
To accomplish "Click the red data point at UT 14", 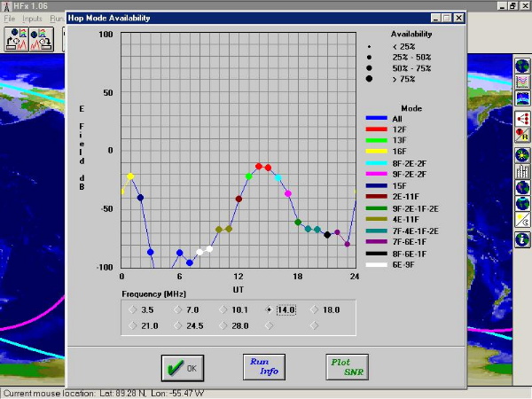I will click(x=259, y=167).
